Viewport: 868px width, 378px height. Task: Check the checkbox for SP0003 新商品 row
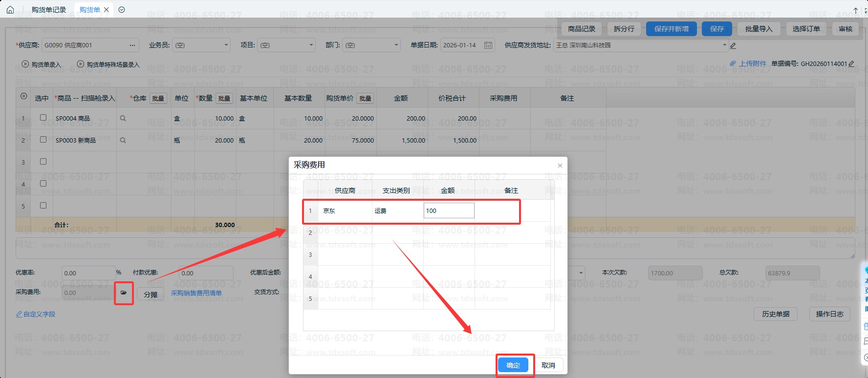point(43,140)
